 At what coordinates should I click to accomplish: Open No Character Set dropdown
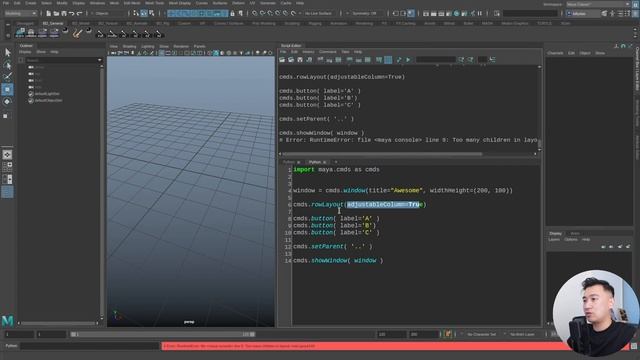point(481,334)
